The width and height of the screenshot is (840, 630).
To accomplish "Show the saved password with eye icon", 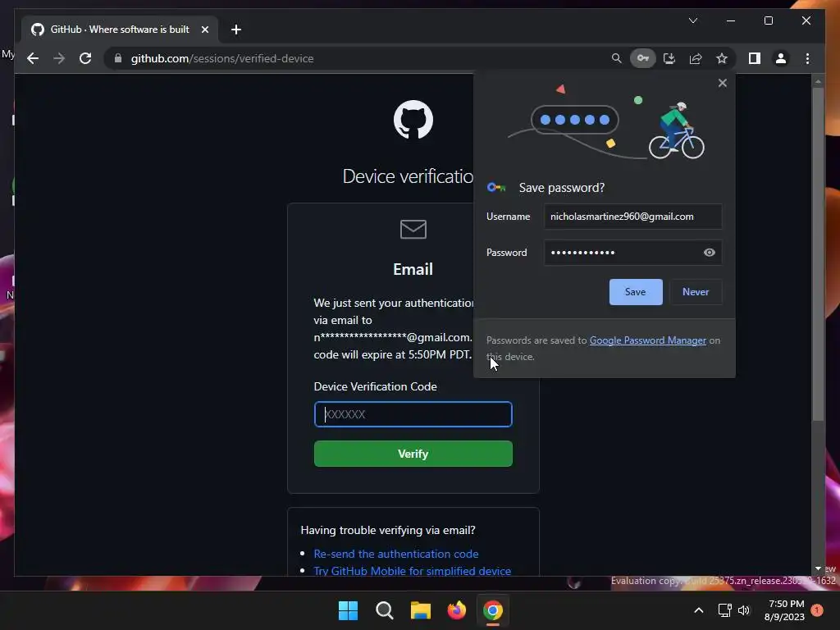I will 710,253.
